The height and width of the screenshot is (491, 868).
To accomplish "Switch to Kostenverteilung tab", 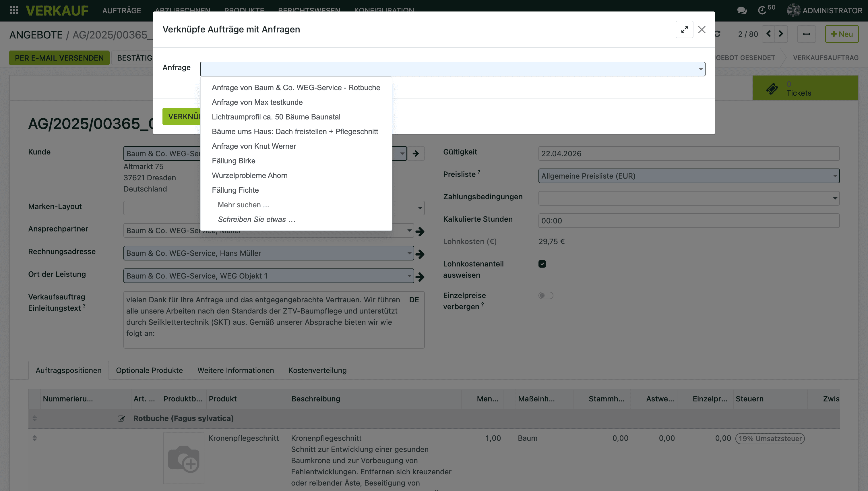I will (317, 370).
